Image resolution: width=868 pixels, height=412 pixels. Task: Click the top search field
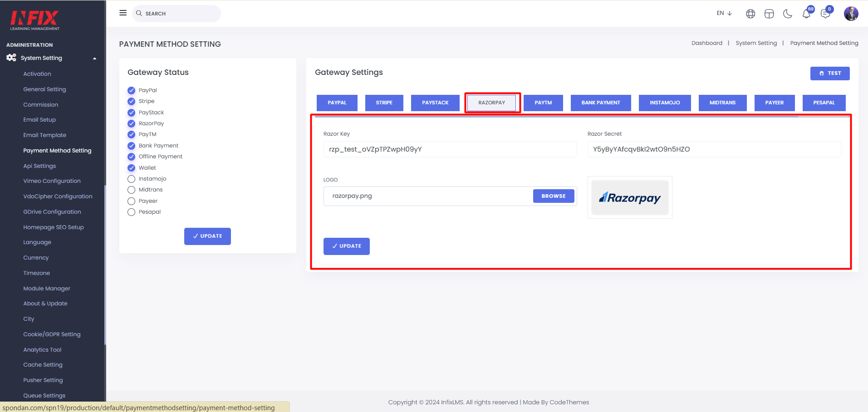click(177, 14)
